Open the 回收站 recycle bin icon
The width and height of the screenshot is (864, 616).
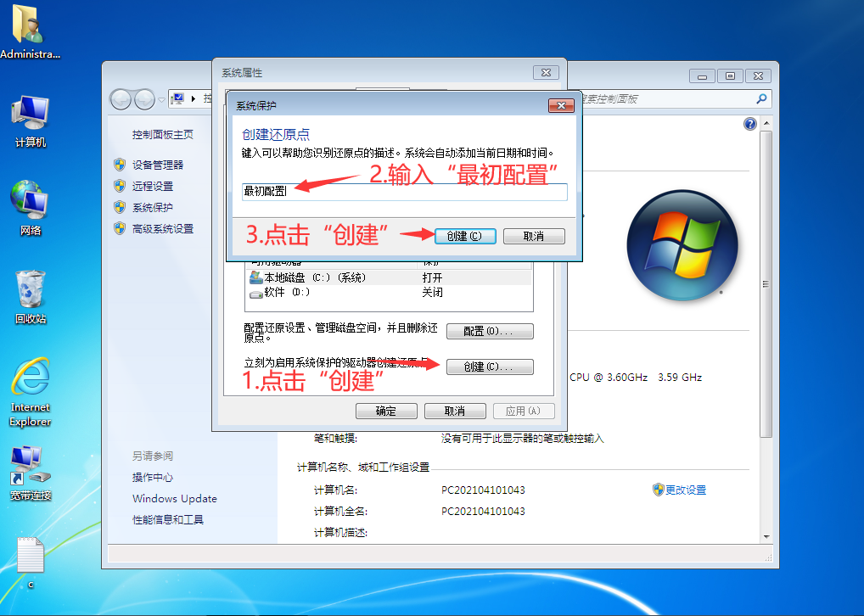pyautogui.click(x=31, y=296)
